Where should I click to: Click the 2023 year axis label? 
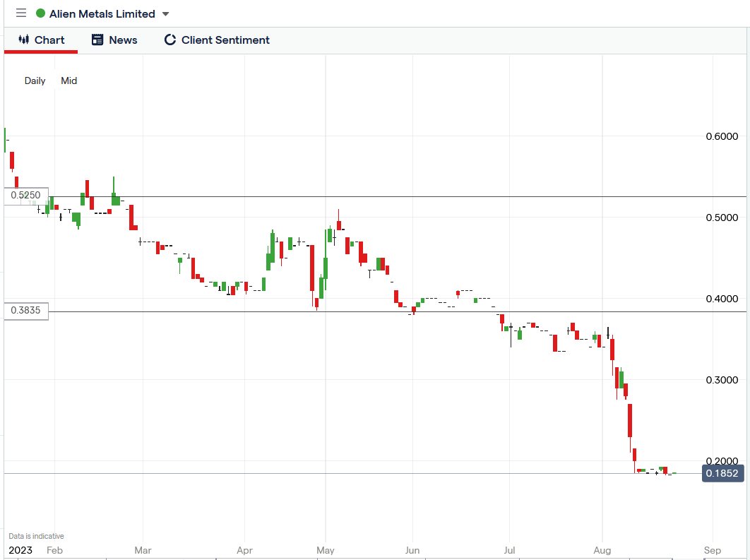[20, 550]
